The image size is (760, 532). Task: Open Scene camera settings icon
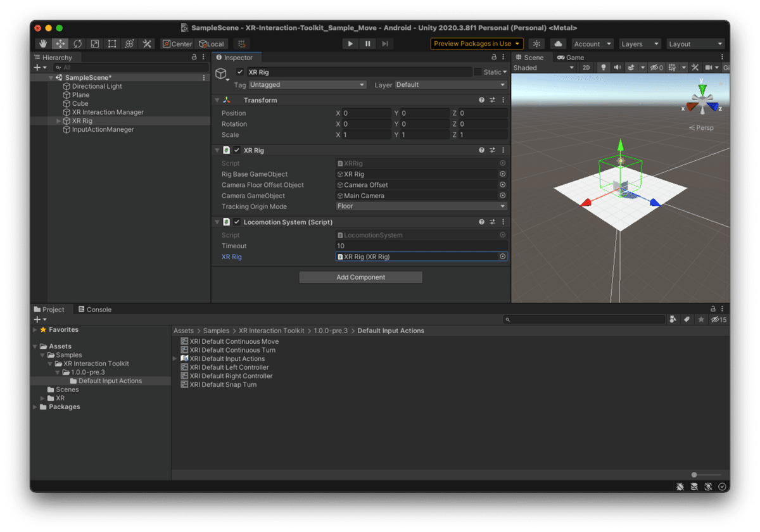click(x=709, y=68)
